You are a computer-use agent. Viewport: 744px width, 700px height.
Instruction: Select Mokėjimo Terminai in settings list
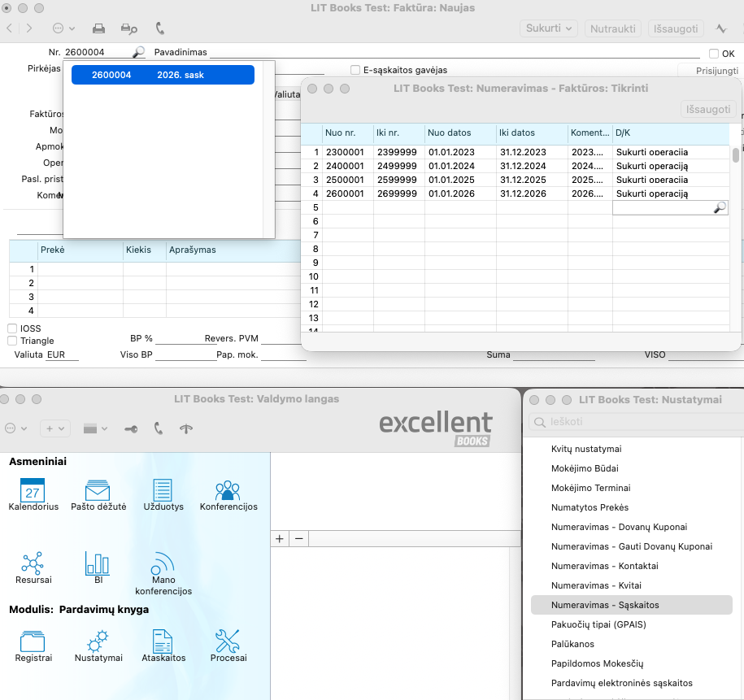pyautogui.click(x=590, y=488)
